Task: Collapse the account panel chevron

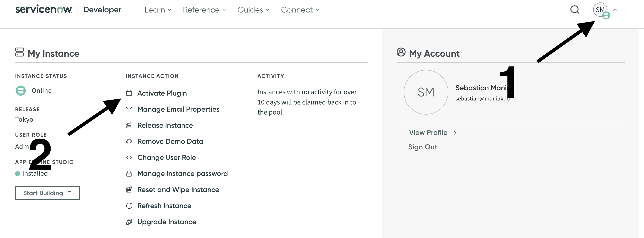Action: [x=615, y=10]
